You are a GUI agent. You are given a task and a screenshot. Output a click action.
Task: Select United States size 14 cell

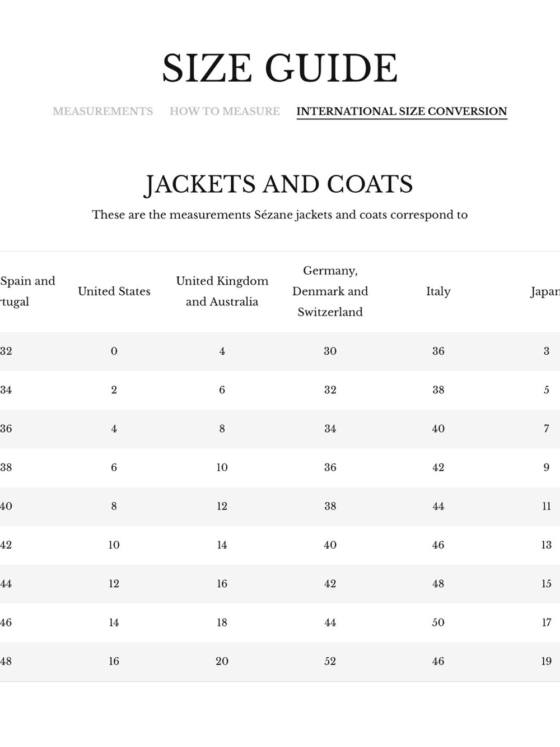114,622
